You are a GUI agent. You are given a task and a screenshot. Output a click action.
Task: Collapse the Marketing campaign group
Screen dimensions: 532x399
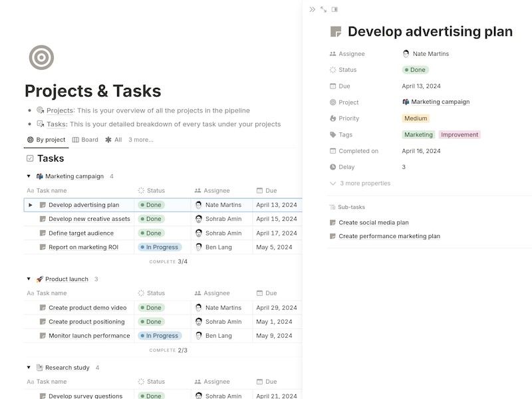coord(29,176)
